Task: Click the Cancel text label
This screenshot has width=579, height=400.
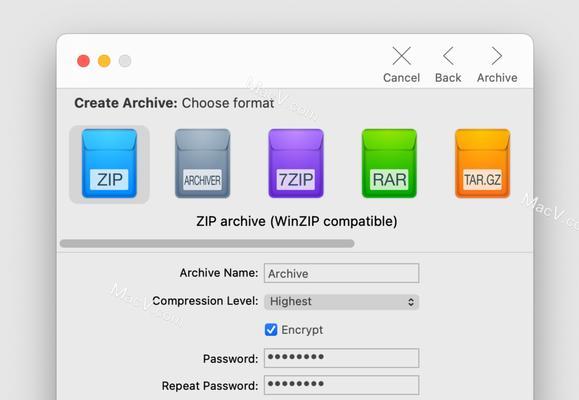Action: (401, 78)
